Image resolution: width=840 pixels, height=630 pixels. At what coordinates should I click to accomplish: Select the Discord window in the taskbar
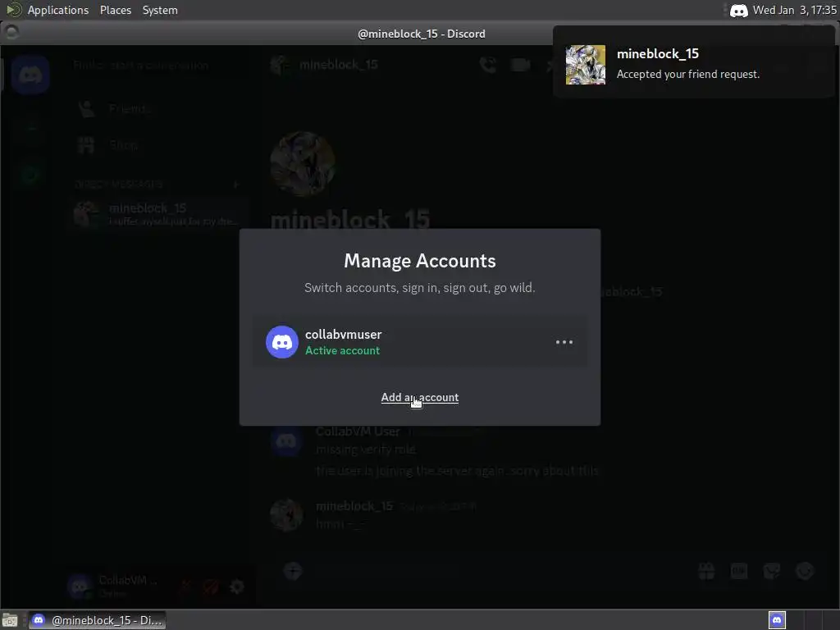point(97,620)
